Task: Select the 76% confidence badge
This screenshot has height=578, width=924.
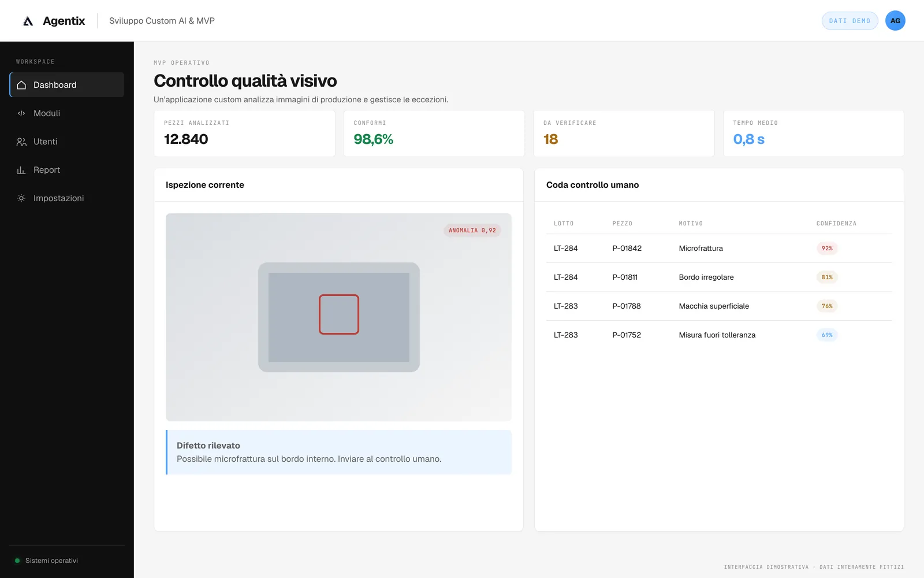Action: pyautogui.click(x=827, y=306)
